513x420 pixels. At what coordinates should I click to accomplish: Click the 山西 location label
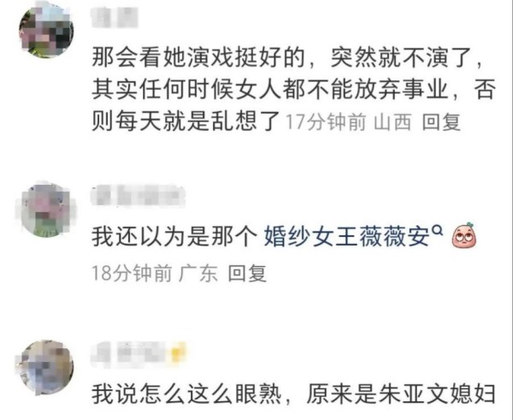click(392, 123)
